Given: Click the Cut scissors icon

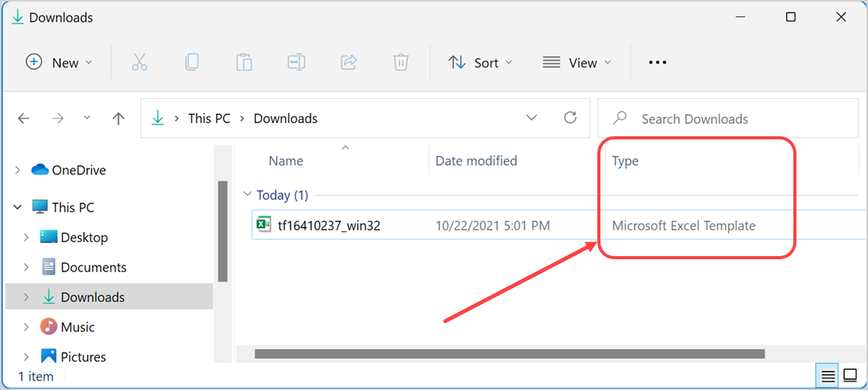Looking at the screenshot, I should tap(140, 62).
